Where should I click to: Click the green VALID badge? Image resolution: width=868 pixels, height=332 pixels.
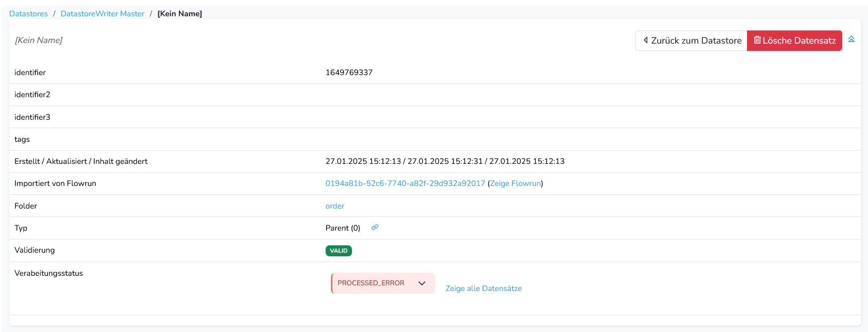(x=338, y=251)
